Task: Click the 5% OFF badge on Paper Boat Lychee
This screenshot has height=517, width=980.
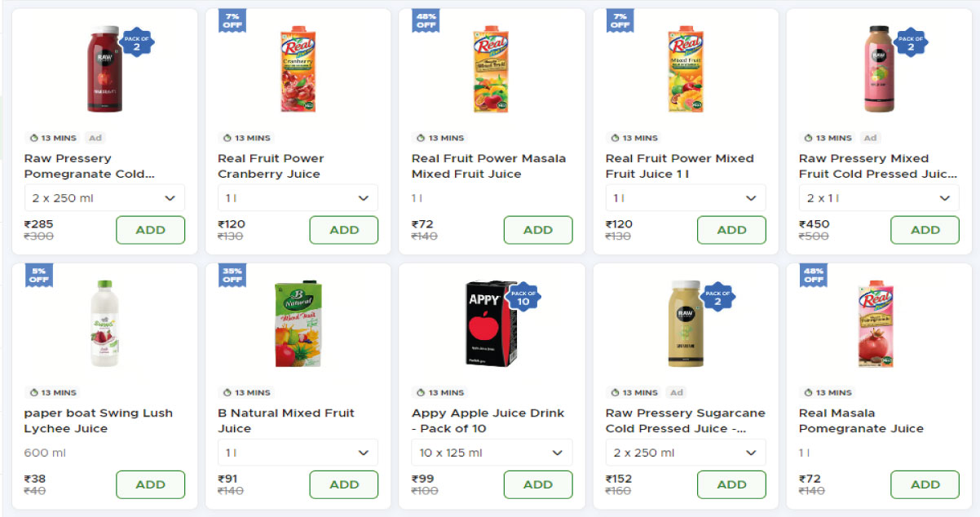Action: click(x=38, y=275)
